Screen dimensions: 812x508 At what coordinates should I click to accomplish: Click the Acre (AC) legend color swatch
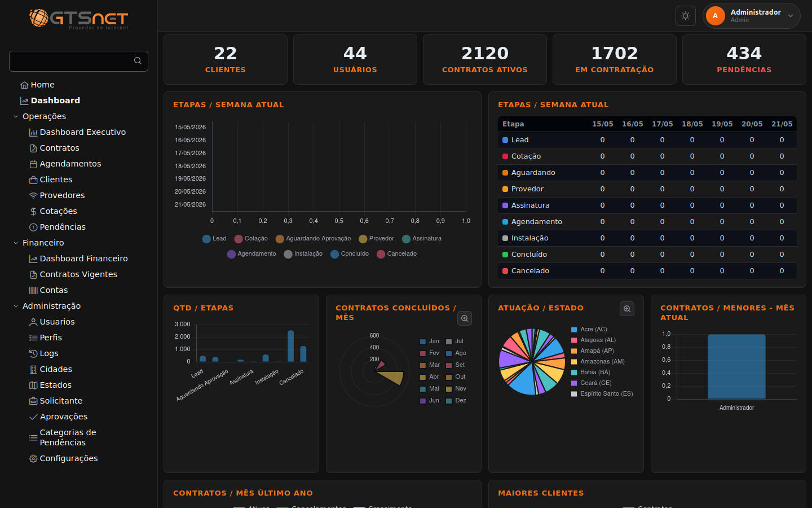tap(574, 330)
